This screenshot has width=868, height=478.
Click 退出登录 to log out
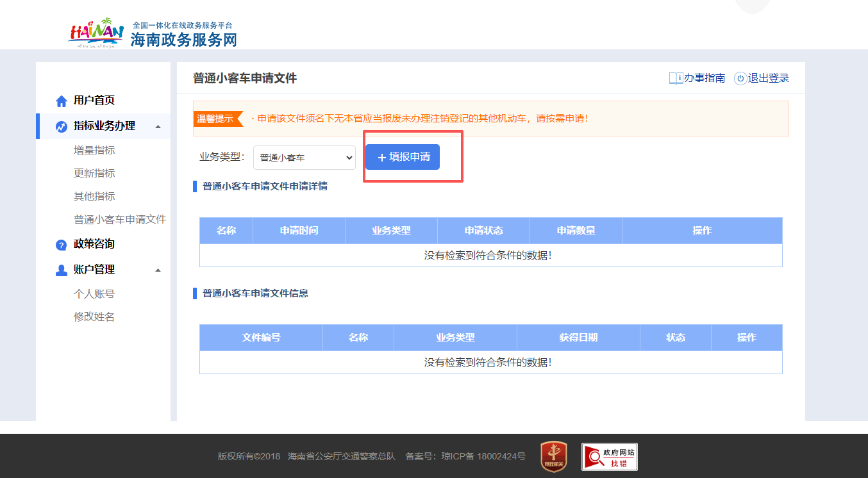769,78
